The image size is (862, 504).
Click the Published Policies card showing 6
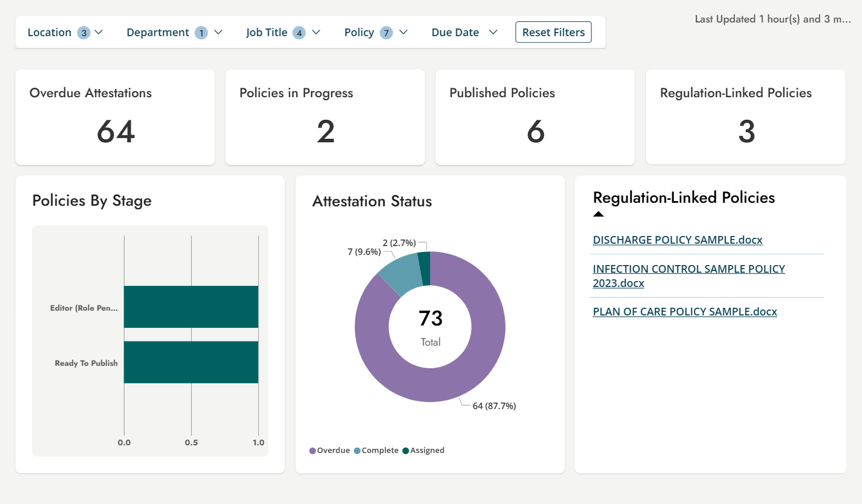[x=535, y=117]
